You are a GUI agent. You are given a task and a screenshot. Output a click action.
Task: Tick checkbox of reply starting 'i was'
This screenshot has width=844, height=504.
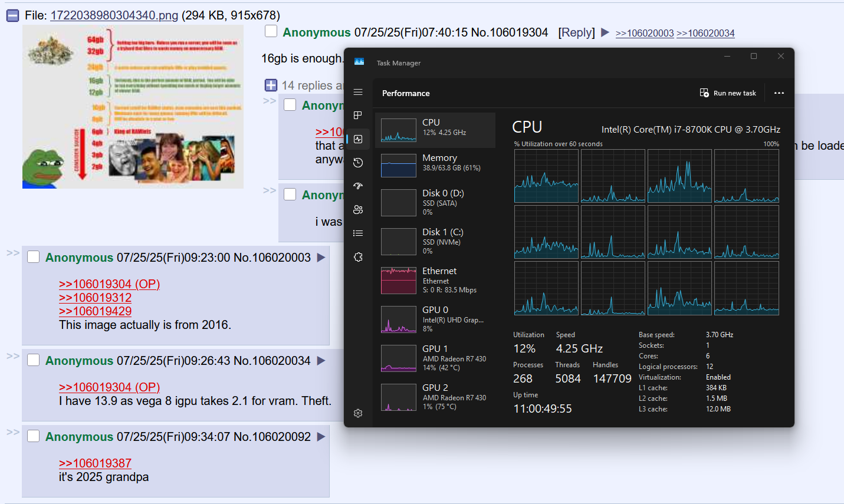point(290,194)
